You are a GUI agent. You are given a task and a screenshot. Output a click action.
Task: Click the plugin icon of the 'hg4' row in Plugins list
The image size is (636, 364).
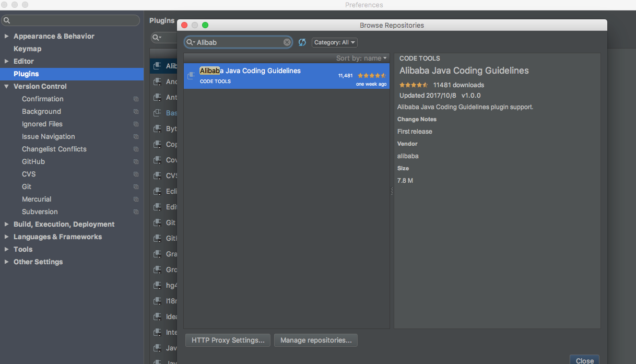pyautogui.click(x=157, y=285)
